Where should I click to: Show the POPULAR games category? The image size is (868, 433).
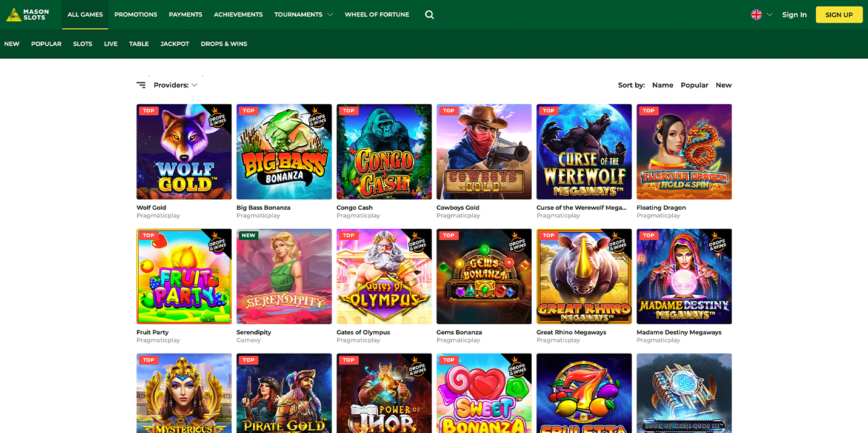click(46, 44)
